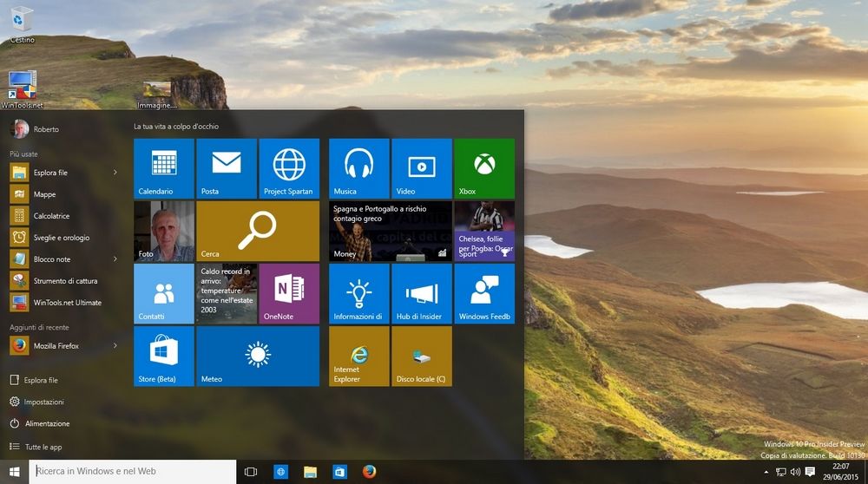Show hidden system tray icons

[766, 472]
